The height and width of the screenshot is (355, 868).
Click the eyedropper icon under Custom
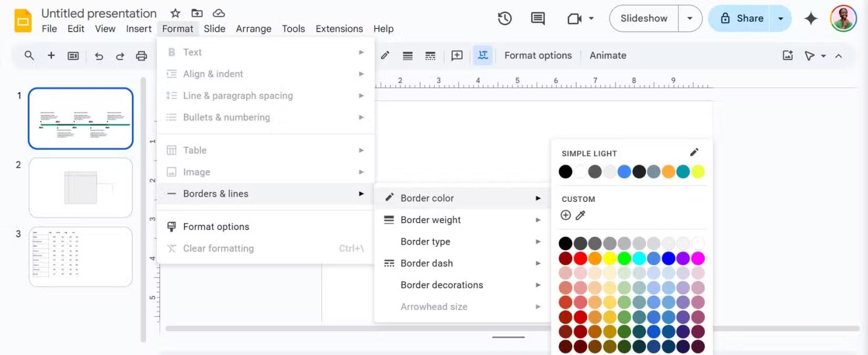(x=580, y=215)
